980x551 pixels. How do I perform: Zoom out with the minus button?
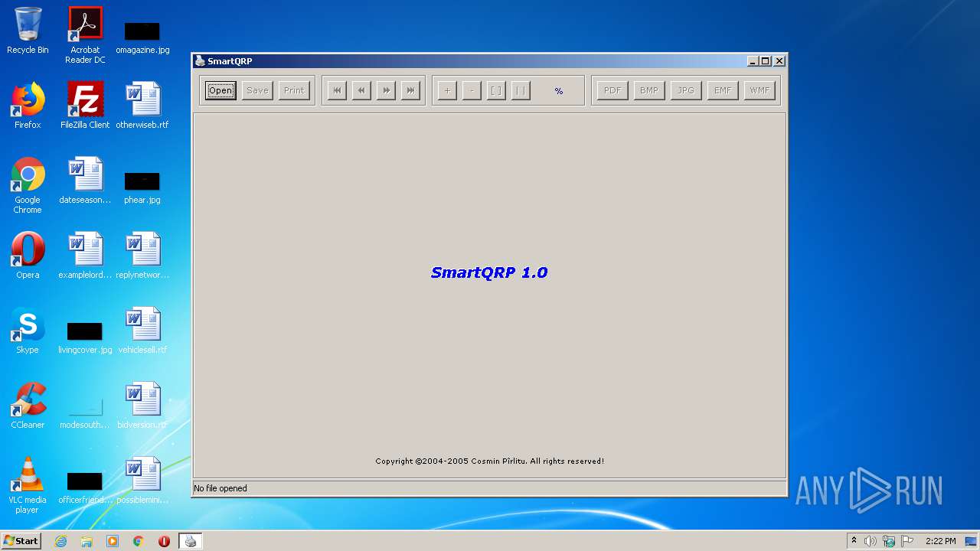coord(472,90)
